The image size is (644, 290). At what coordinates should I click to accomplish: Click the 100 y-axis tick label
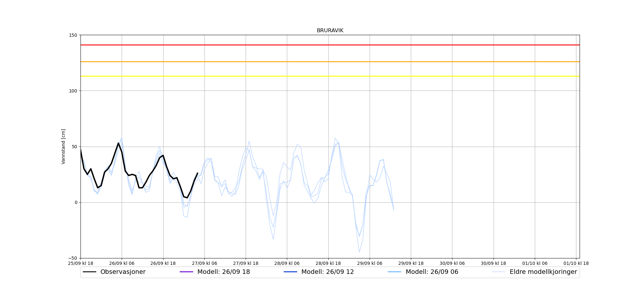[73, 91]
